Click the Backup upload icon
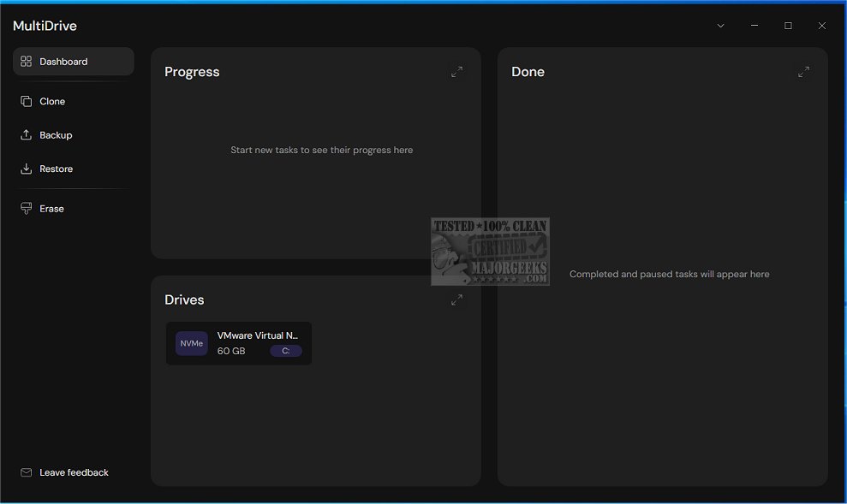This screenshot has width=847, height=504. [x=26, y=134]
